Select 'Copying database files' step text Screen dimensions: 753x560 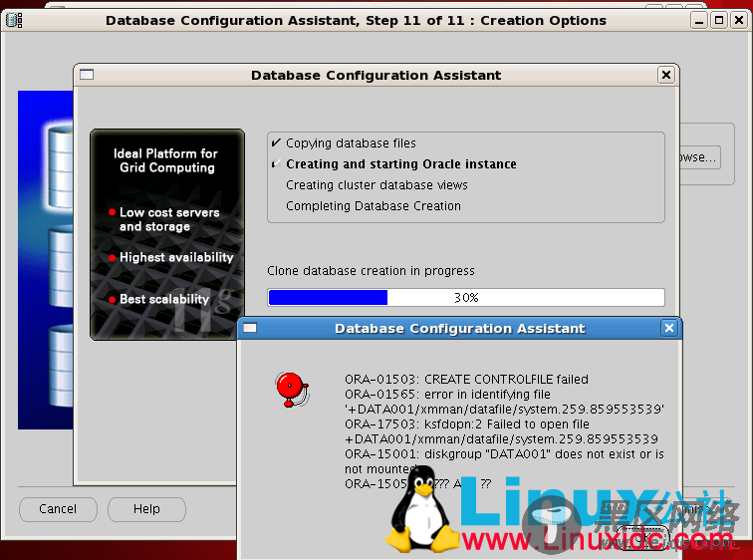point(351,143)
